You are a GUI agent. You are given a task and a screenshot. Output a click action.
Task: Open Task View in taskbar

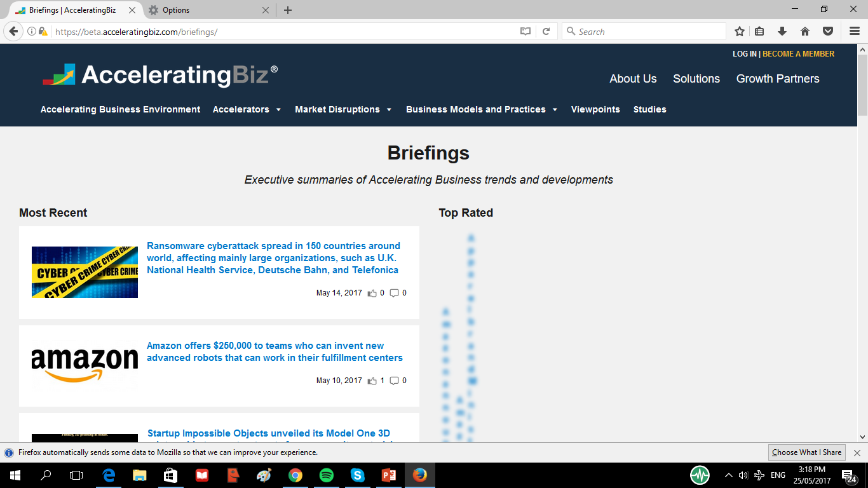click(76, 475)
